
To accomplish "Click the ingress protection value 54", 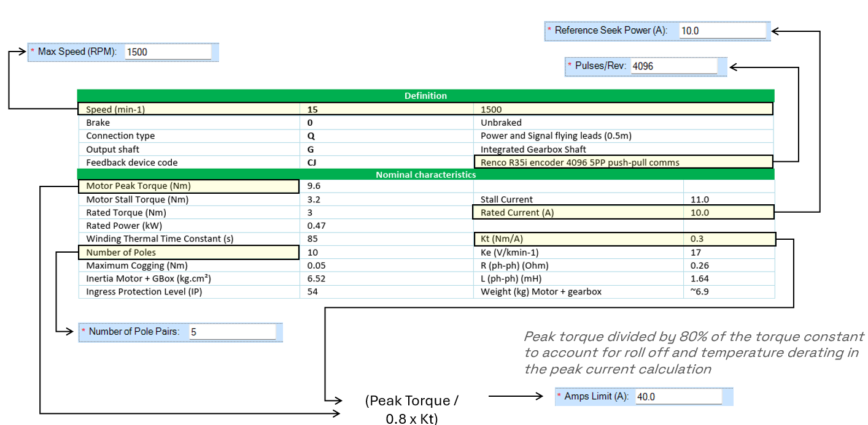I will tap(312, 292).
